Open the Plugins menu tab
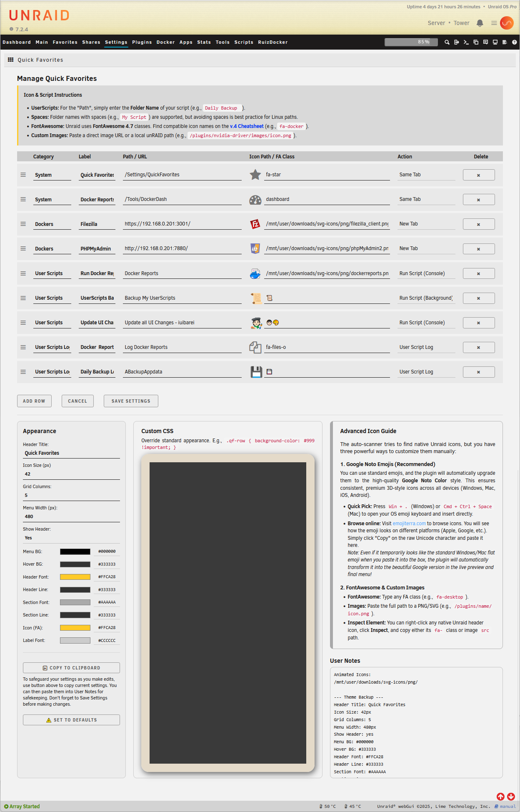Screen dimensions: 520x812 [x=142, y=42]
